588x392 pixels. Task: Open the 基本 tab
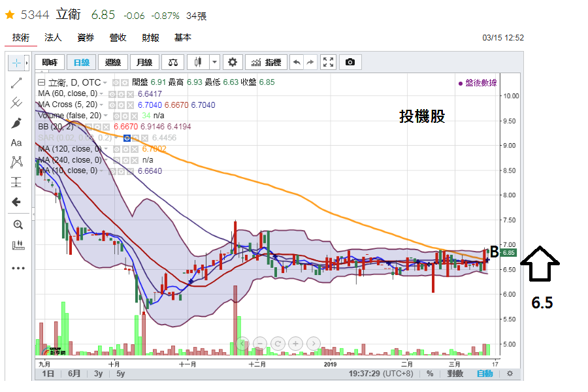(183, 37)
